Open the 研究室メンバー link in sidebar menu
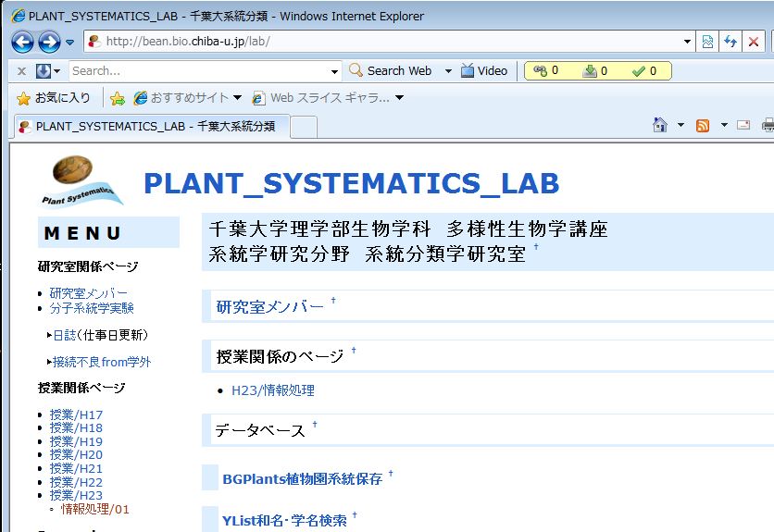774x532 pixels. click(x=89, y=293)
